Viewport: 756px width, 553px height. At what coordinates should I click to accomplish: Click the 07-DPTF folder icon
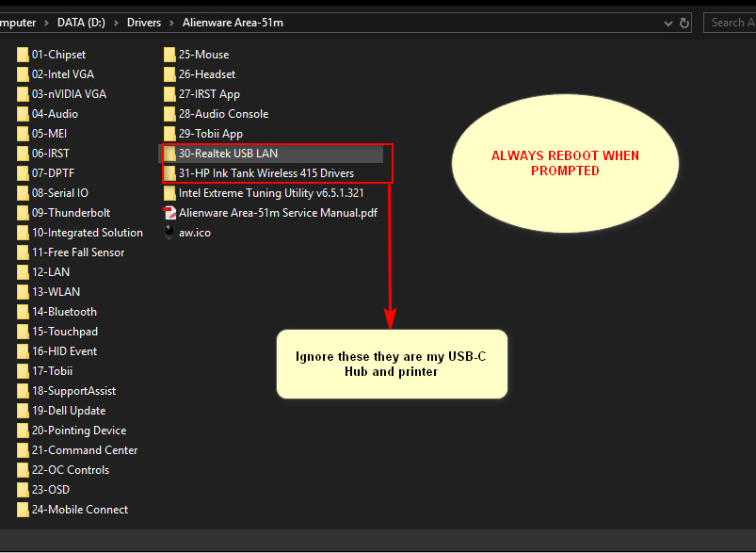tap(23, 173)
